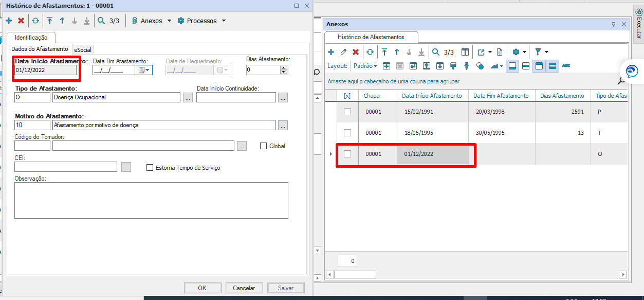
Task: Click the Observação text area
Action: point(152,201)
